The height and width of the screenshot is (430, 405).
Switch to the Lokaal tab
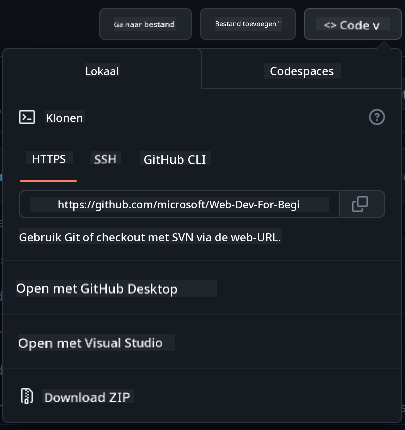tap(102, 71)
